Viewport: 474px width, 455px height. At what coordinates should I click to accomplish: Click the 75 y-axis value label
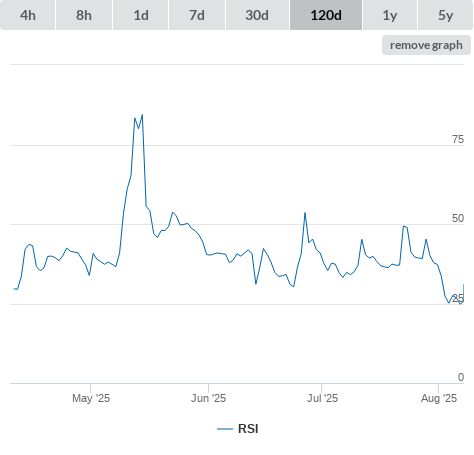click(458, 139)
